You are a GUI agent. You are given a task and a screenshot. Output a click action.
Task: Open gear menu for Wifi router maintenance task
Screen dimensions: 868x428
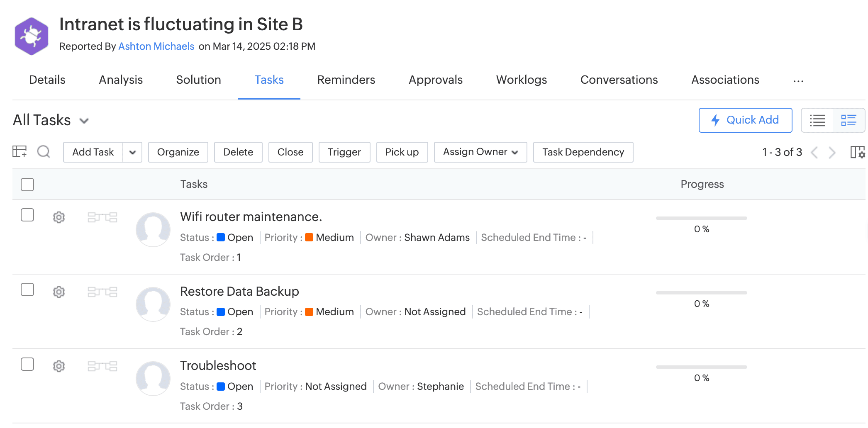[59, 217]
